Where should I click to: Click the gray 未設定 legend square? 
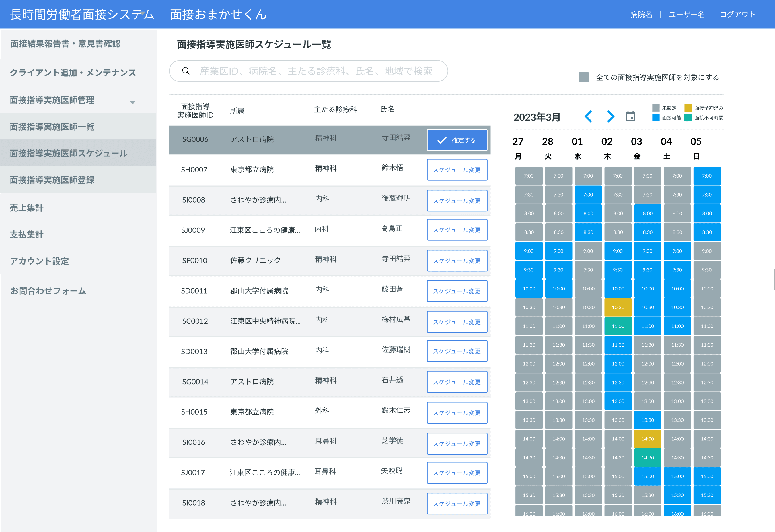[x=656, y=108]
